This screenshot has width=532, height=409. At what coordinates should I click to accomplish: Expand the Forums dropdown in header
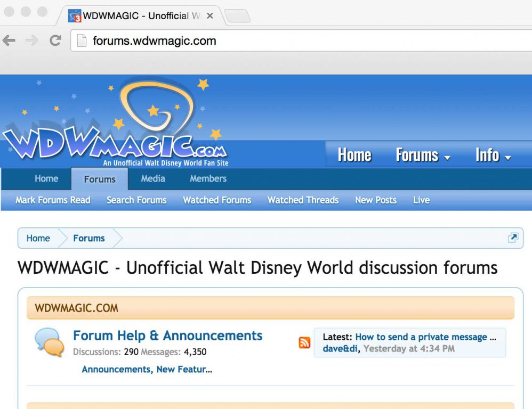423,155
